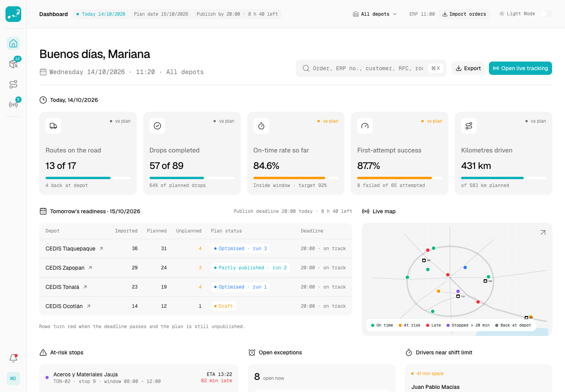Image resolution: width=565 pixels, height=392 pixels.
Task: Open the routes planning sidebar icon
Action: coord(13,84)
